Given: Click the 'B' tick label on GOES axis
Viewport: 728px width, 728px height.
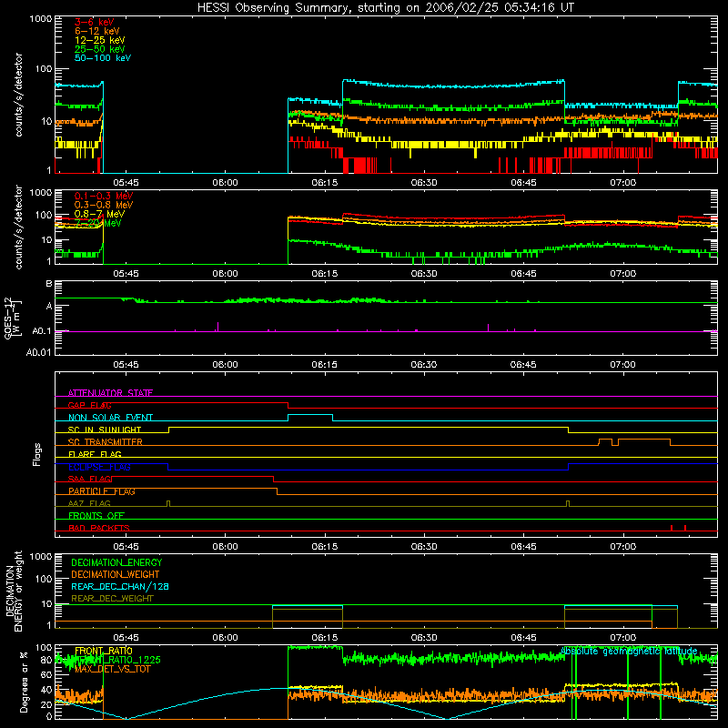Looking at the screenshot, I should (49, 284).
